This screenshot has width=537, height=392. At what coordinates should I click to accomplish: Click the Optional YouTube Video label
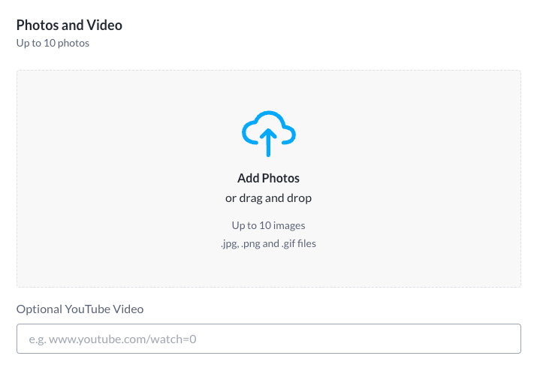80,309
